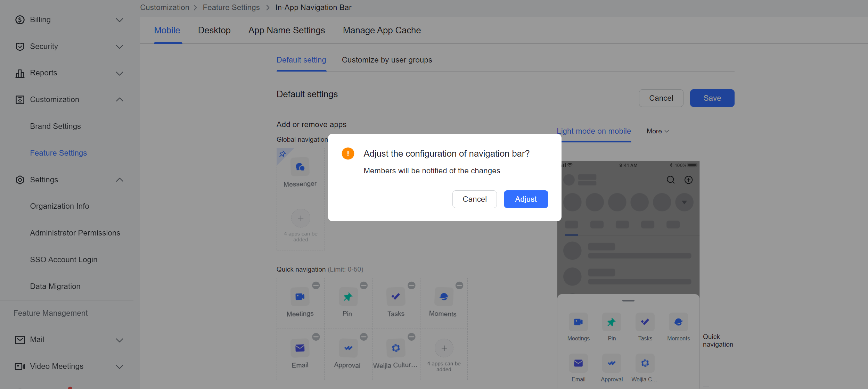Viewport: 868px width, 389px height.
Task: Collapse the Settings section chevron
Action: click(x=120, y=180)
